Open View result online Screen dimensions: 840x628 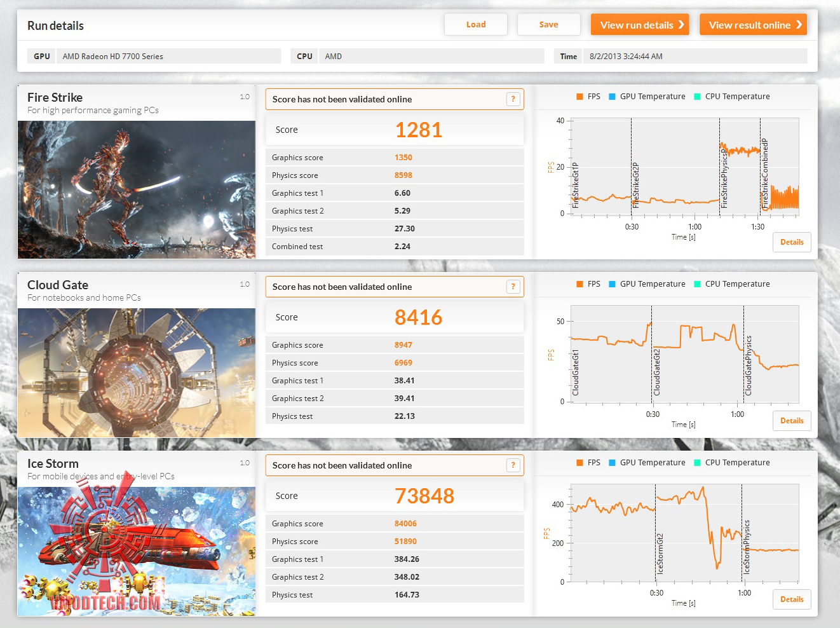(753, 25)
